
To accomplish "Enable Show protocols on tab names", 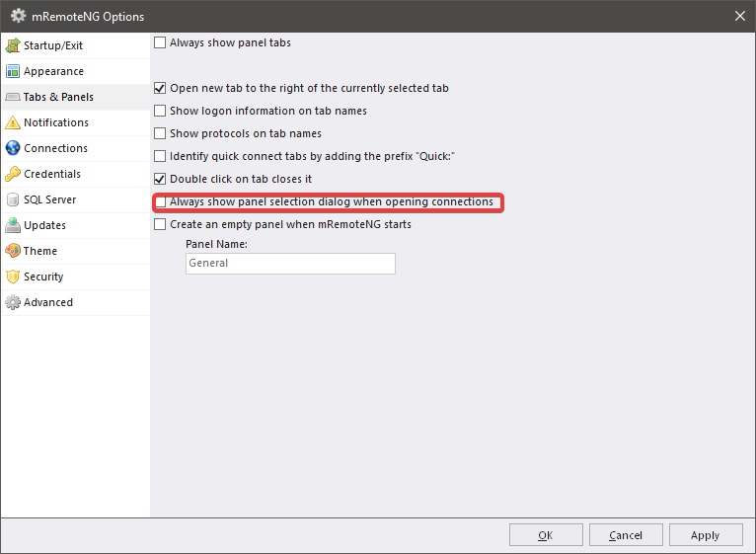I will [160, 133].
